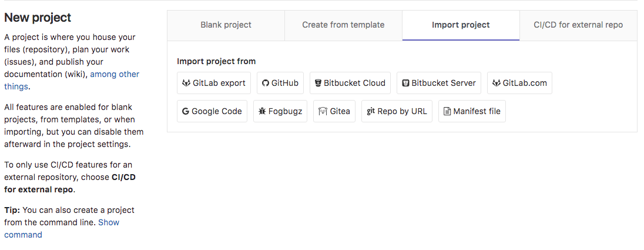Select the Manifest file import button
The width and height of the screenshot is (644, 250).
point(472,111)
